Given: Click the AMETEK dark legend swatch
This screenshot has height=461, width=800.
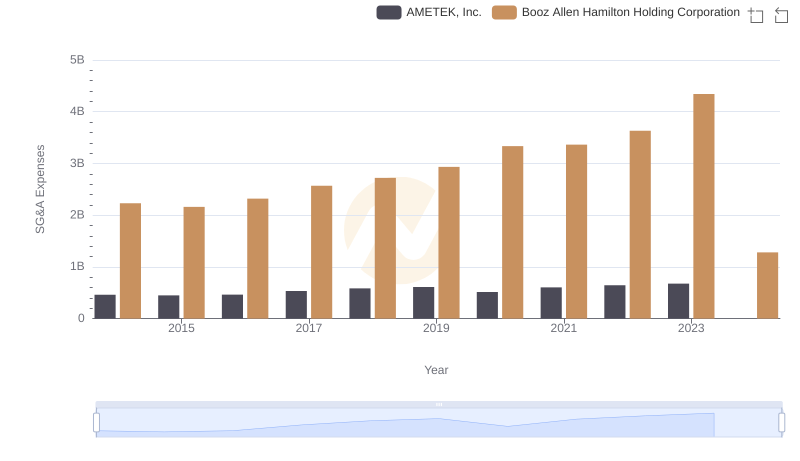Looking at the screenshot, I should click(x=389, y=12).
